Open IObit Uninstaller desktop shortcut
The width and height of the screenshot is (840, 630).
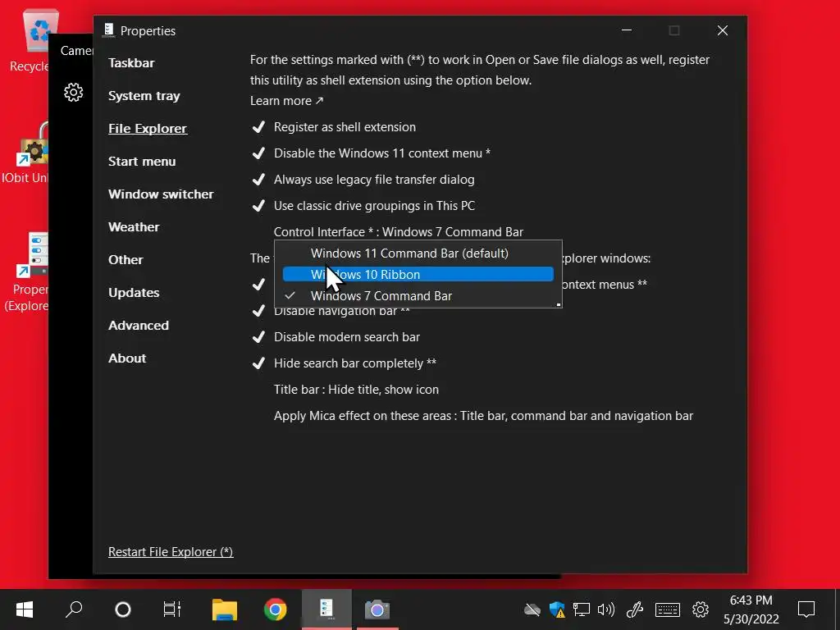click(x=25, y=153)
